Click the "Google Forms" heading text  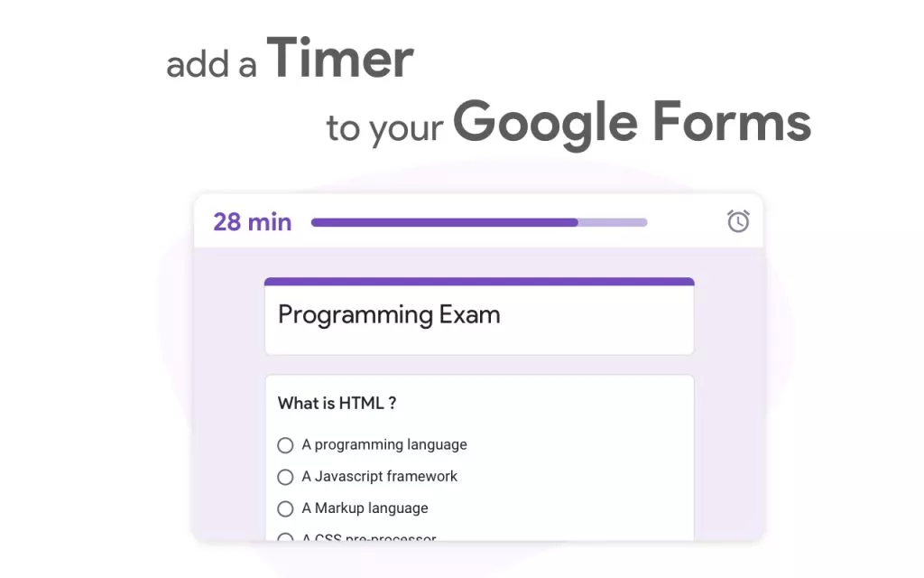[x=631, y=122]
